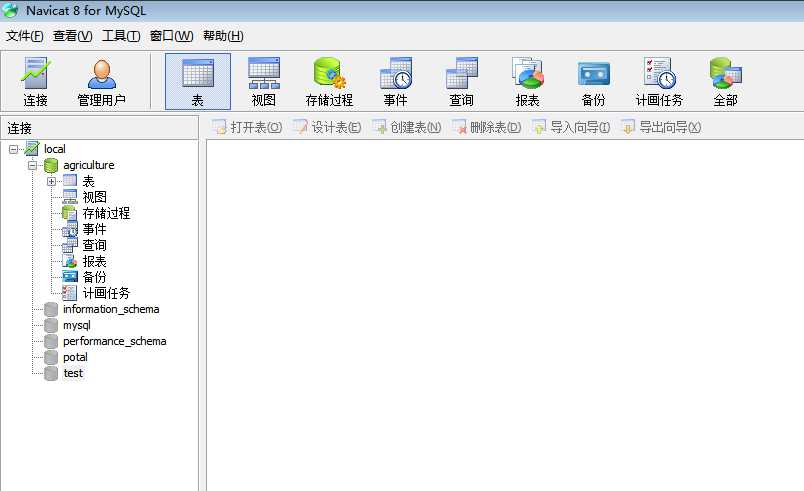Select '报表' label under agriculture
804x491 pixels.
(x=94, y=261)
